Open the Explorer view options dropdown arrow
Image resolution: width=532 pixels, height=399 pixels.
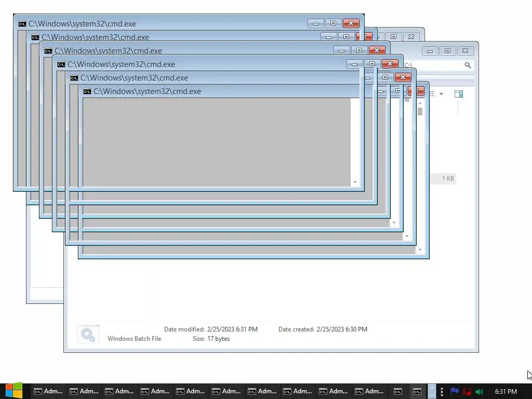[441, 94]
